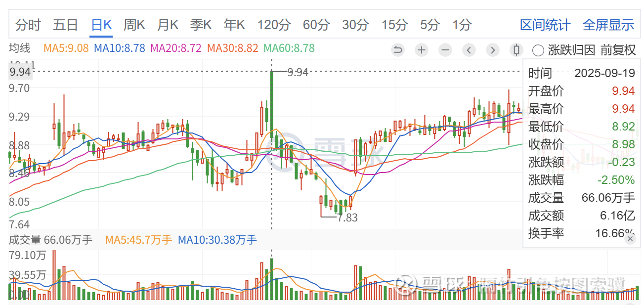Toggle the MA5 moving average label
This screenshot has width=644, height=305.
[66, 48]
